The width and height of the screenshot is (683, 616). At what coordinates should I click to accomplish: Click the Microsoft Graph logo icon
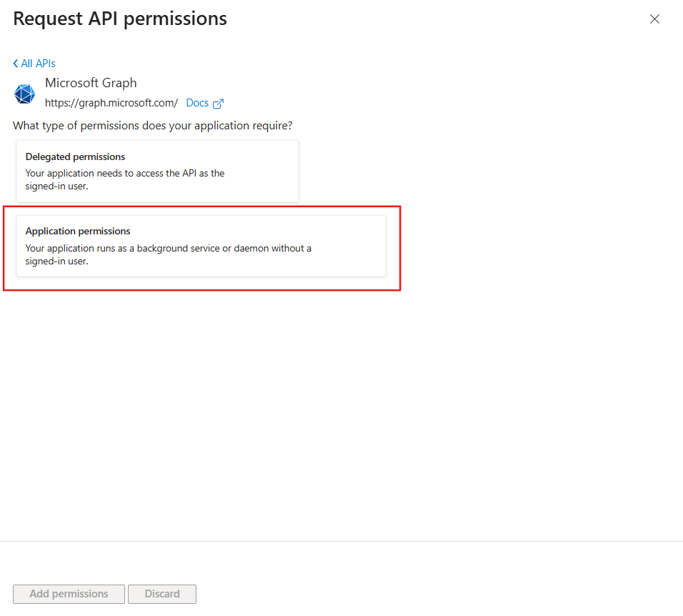coord(24,94)
